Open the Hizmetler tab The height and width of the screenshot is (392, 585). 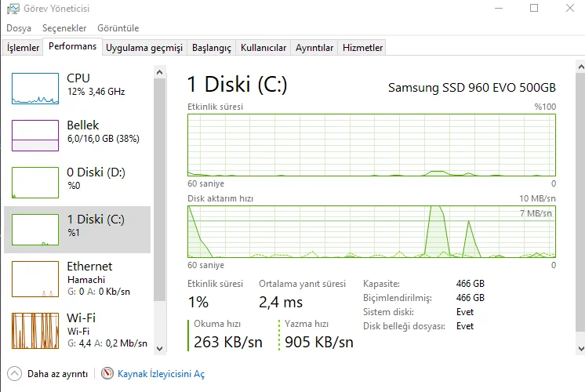coord(363,48)
